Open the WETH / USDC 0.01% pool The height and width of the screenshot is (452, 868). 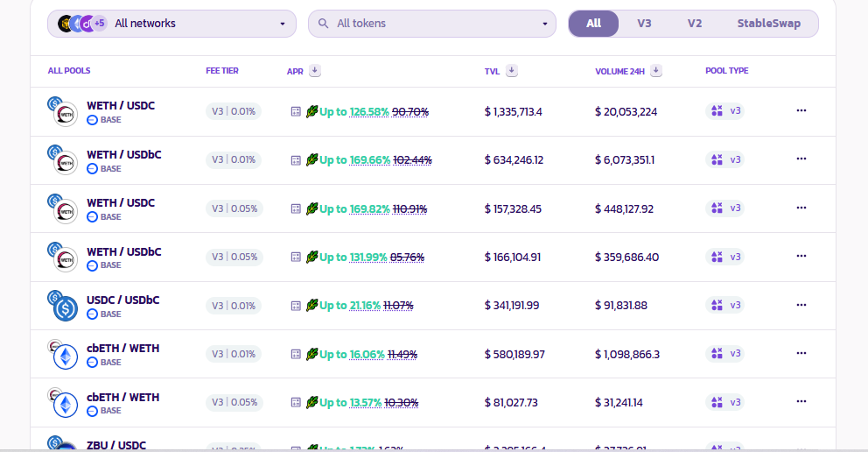(x=121, y=105)
